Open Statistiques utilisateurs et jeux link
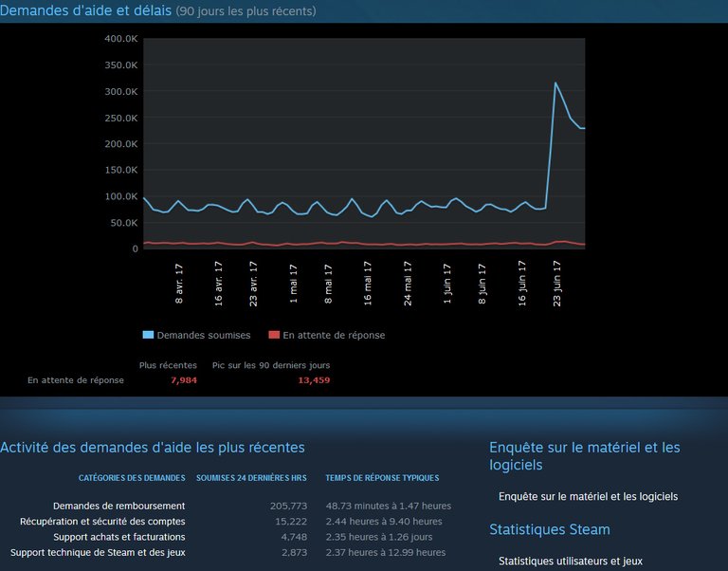Screen dimensions: 728x571 [570, 562]
